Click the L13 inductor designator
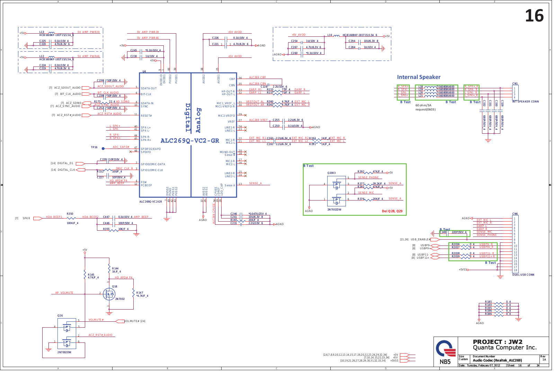 coord(42,32)
